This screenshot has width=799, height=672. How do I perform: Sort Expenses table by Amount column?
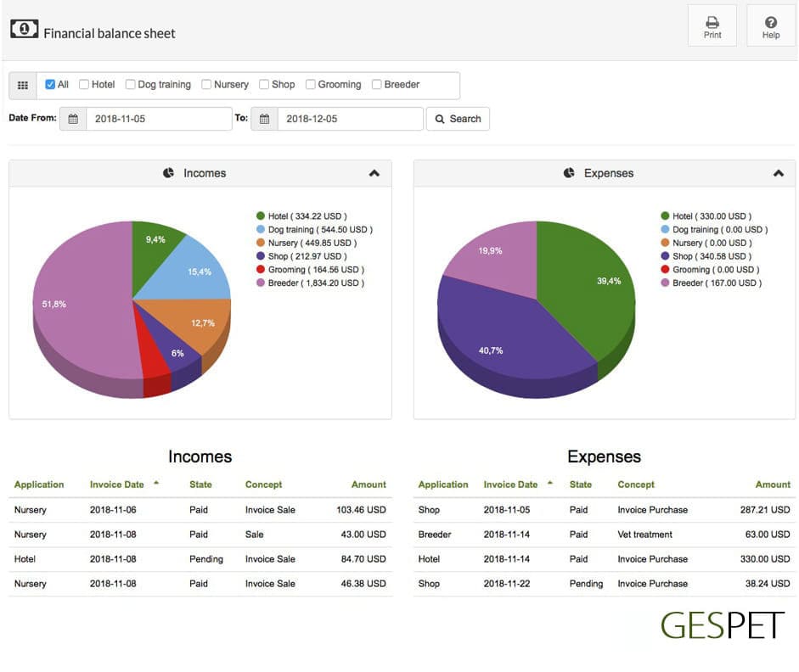[x=773, y=484]
